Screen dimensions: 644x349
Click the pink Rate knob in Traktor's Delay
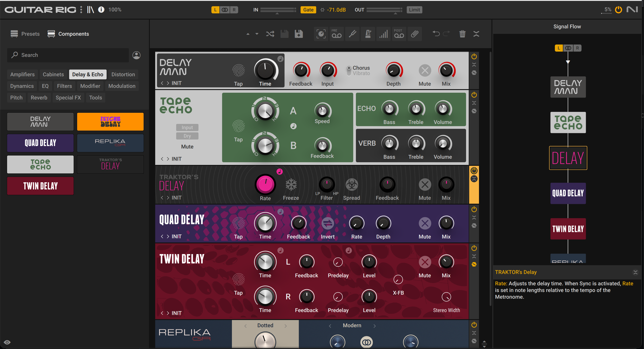pos(265,184)
